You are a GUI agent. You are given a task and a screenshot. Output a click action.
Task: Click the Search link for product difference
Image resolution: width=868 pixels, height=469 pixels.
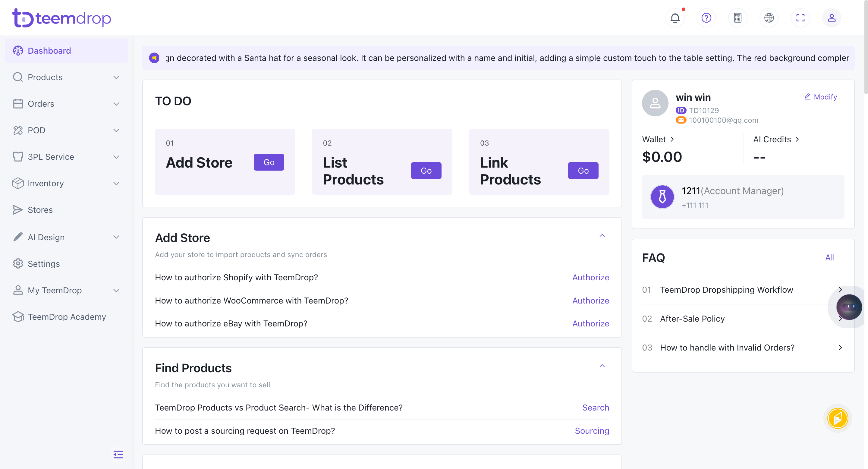[596, 408]
